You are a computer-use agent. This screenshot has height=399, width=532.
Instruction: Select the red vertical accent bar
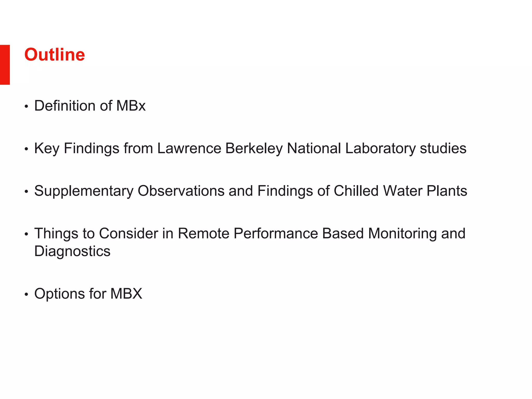click(5, 65)
